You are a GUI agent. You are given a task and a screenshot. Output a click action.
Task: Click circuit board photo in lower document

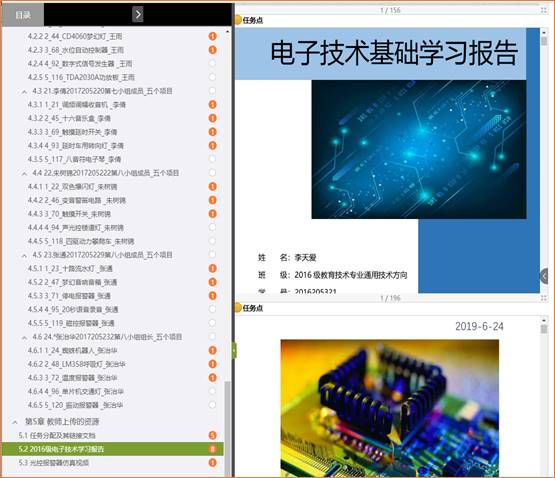pyautogui.click(x=390, y=408)
